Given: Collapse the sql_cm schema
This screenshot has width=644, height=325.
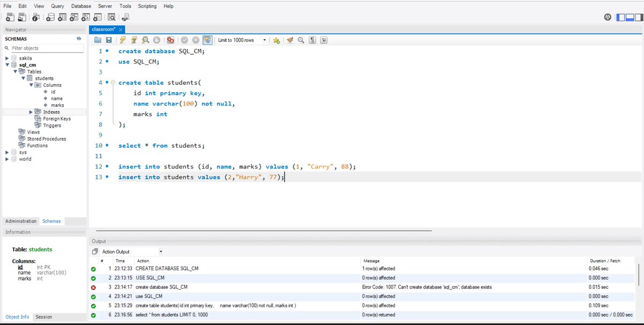Looking at the screenshot, I should [7, 65].
